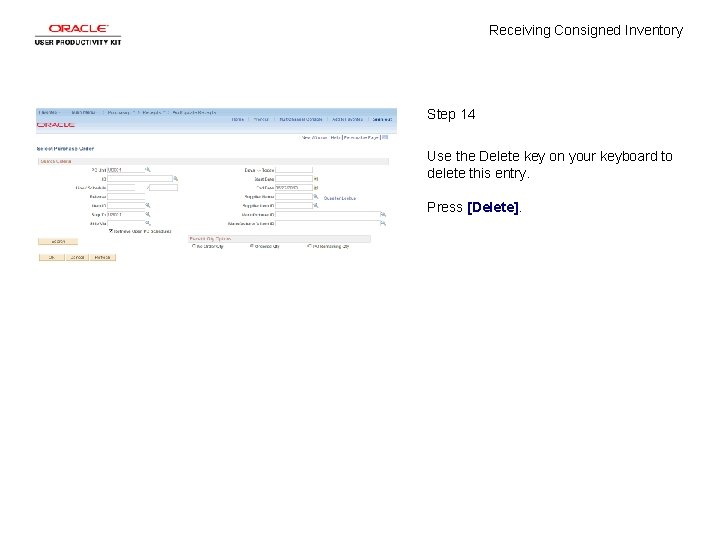The width and height of the screenshot is (720, 540).
Task: Open lookup for Ship To field
Action: coord(148,214)
